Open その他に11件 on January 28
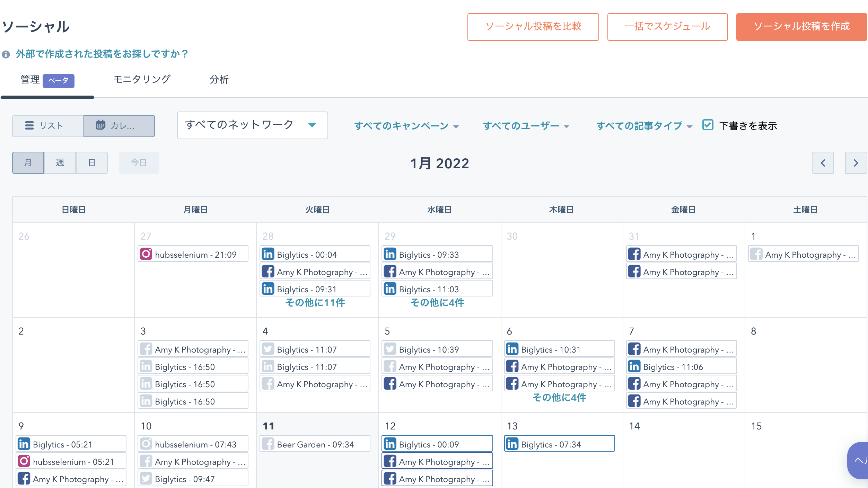Image resolution: width=868 pixels, height=488 pixels. [316, 302]
